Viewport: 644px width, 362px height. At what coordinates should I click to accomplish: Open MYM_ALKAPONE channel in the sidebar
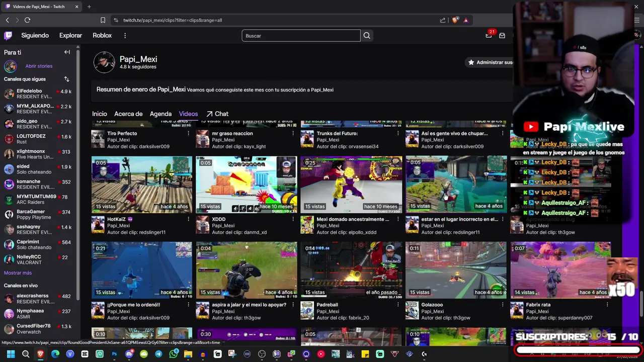(38, 109)
